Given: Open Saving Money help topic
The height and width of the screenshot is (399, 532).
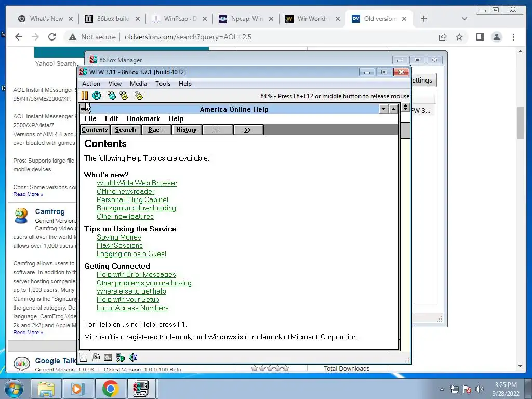Looking at the screenshot, I should tap(119, 237).
